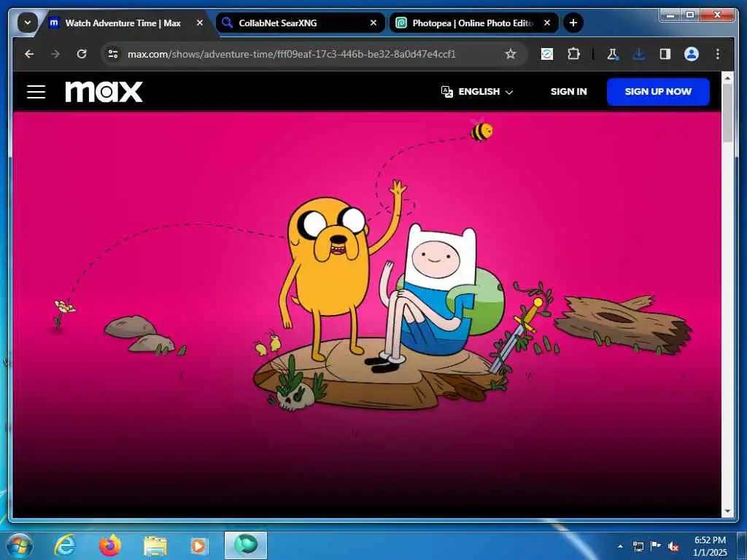747x560 pixels.
Task: Click the Show desktop strip right of clock
Action: pos(742,545)
